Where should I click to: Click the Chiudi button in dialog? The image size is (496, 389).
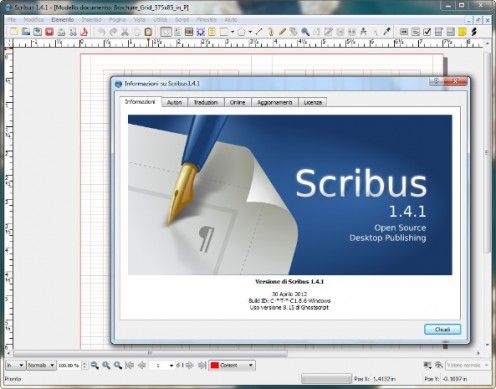443,329
